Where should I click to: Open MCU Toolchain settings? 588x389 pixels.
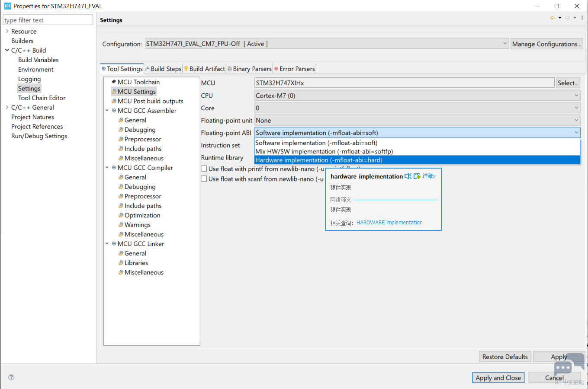pos(138,82)
